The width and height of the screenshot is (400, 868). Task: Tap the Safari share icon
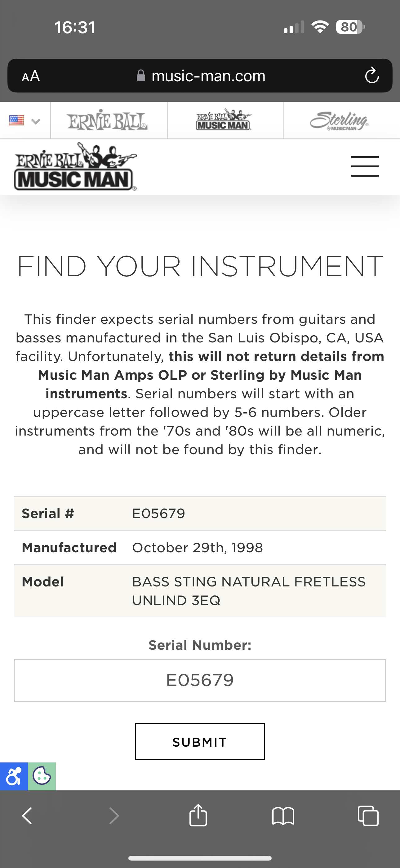click(x=198, y=815)
